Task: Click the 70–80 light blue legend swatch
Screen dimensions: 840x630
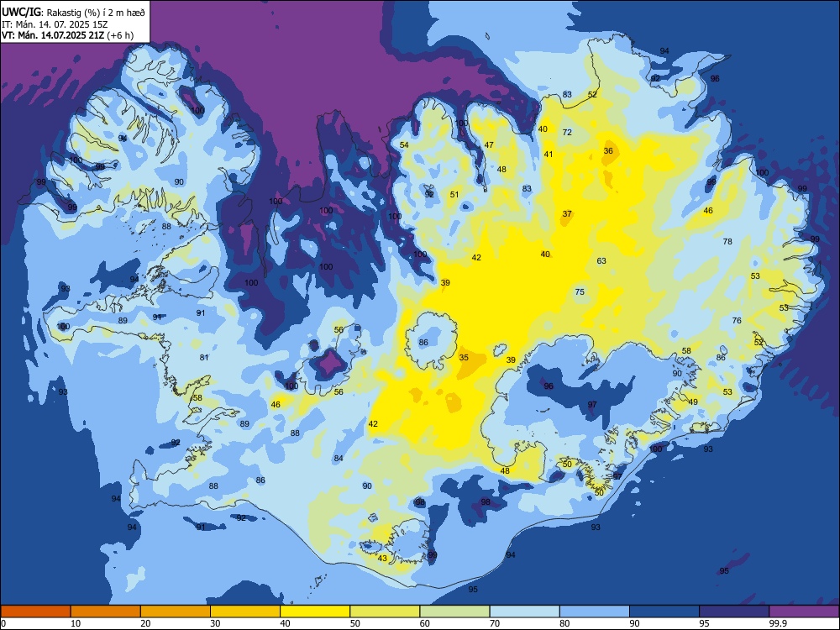Action: [524, 612]
